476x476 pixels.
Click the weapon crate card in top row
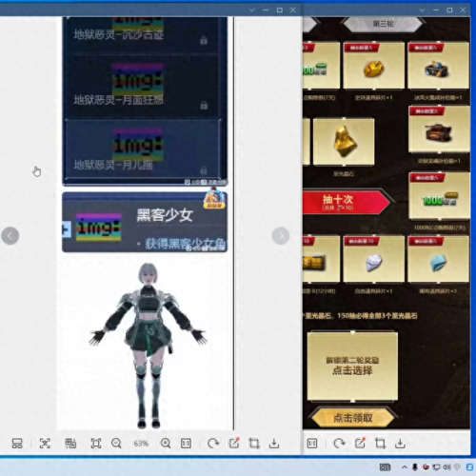point(439,66)
